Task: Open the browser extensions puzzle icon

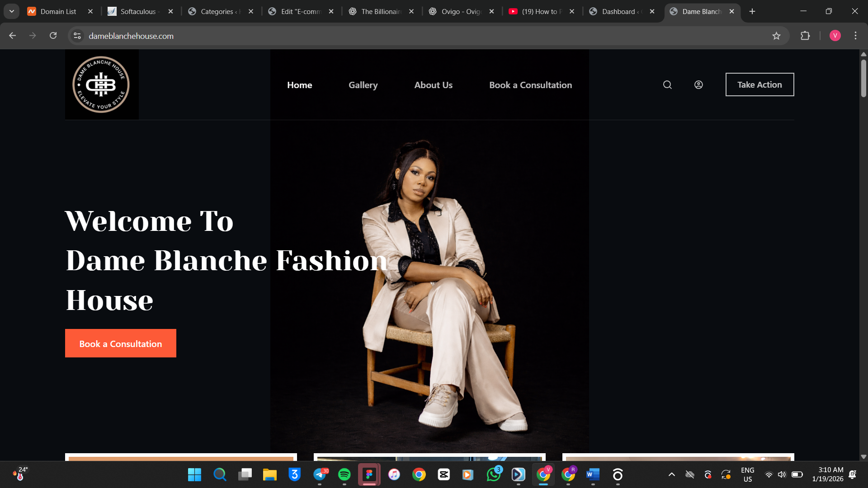Action: click(805, 36)
